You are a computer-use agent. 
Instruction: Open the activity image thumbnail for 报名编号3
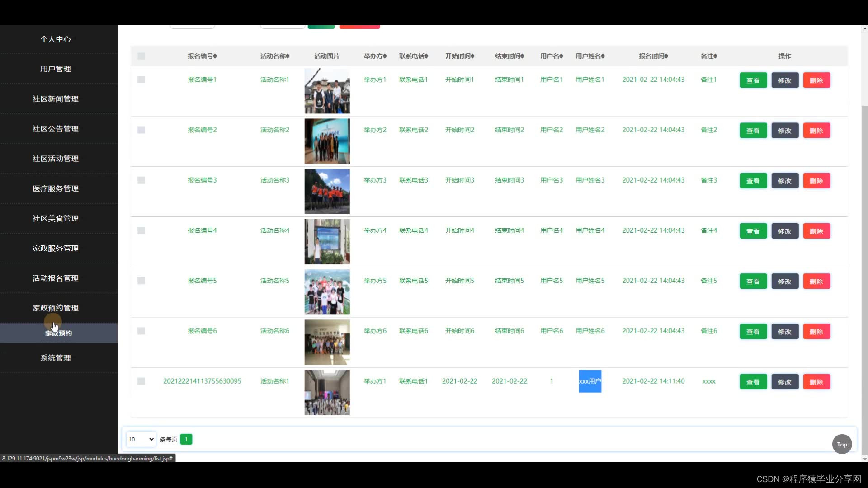coord(327,192)
